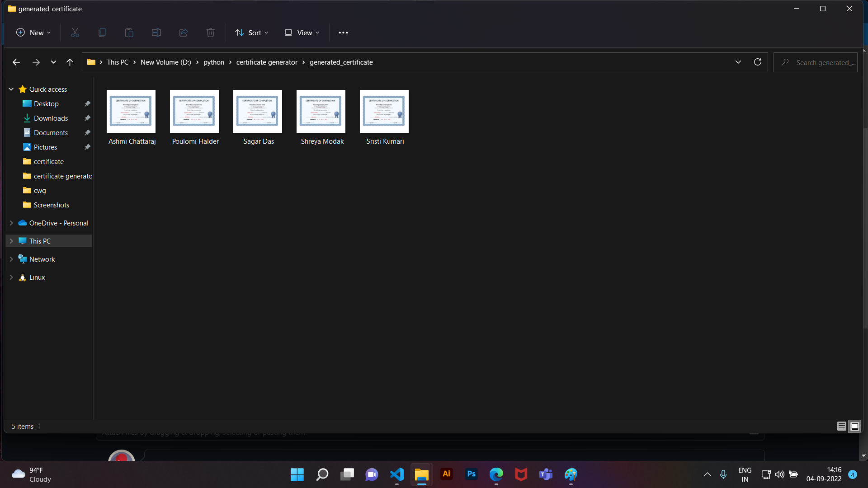Navigate back with the left arrow
The width and height of the screenshot is (868, 488).
pyautogui.click(x=16, y=62)
